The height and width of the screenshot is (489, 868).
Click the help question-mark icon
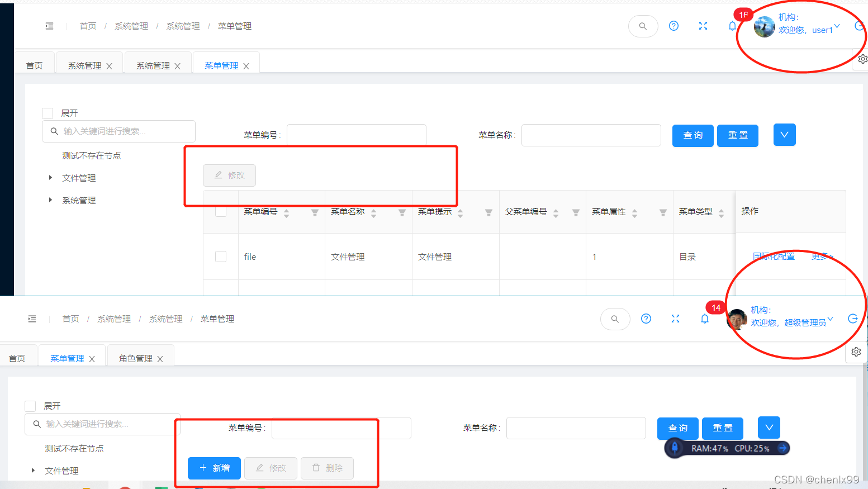pyautogui.click(x=673, y=26)
